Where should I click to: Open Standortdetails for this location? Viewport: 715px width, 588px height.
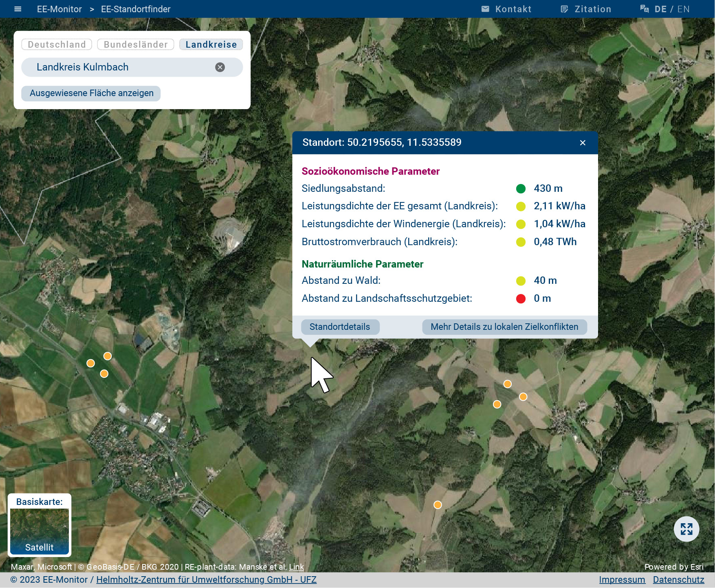[x=340, y=327]
